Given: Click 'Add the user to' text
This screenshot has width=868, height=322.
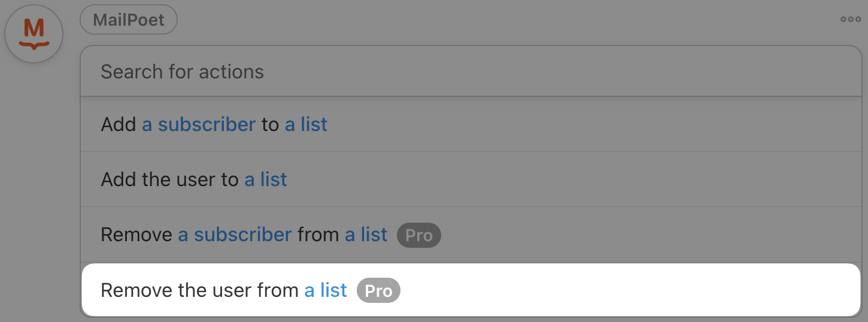Looking at the screenshot, I should 169,180.
